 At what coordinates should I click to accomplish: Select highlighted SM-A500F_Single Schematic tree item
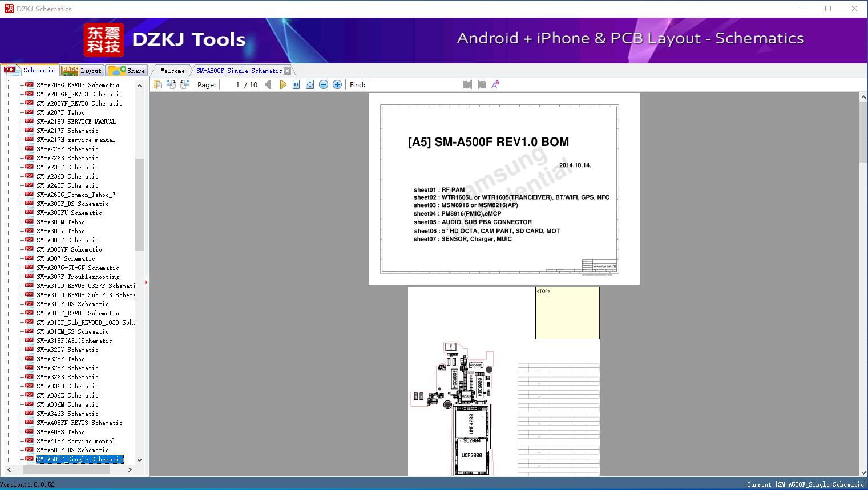pos(79,459)
